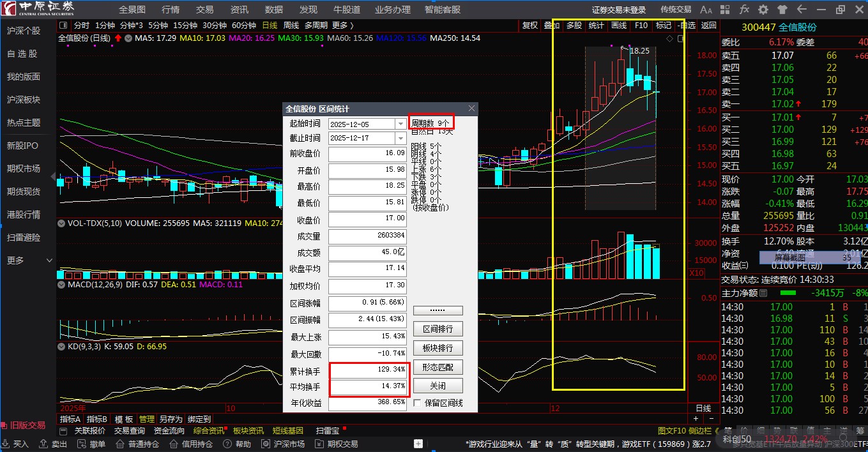The width and height of the screenshot is (868, 452).
Task: Click the small panel icon before 关联报价
Action: tap(63, 431)
